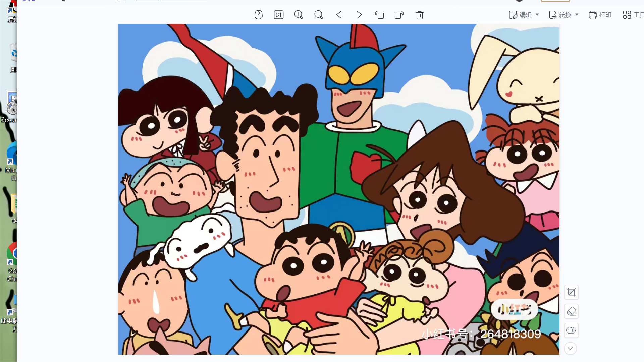Show image at 1:1 actual size
This screenshot has height=362, width=644.
(278, 15)
